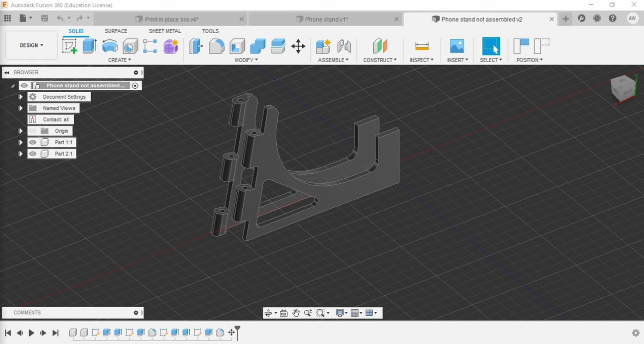
Task: Collapse the root component tree
Action: coord(13,86)
